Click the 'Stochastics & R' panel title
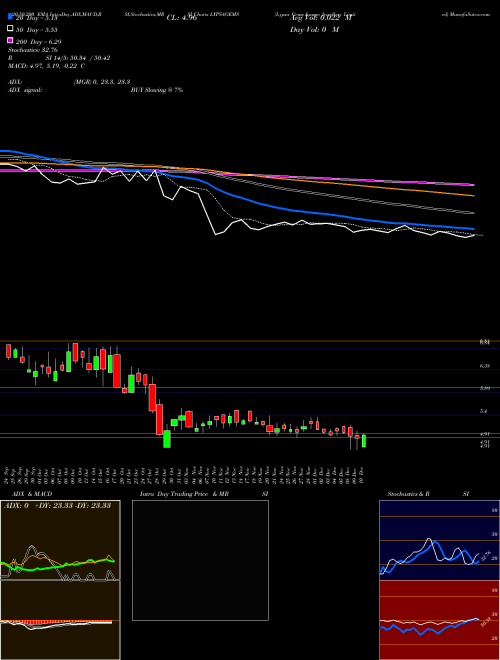The width and height of the screenshot is (500, 660). coord(409,494)
